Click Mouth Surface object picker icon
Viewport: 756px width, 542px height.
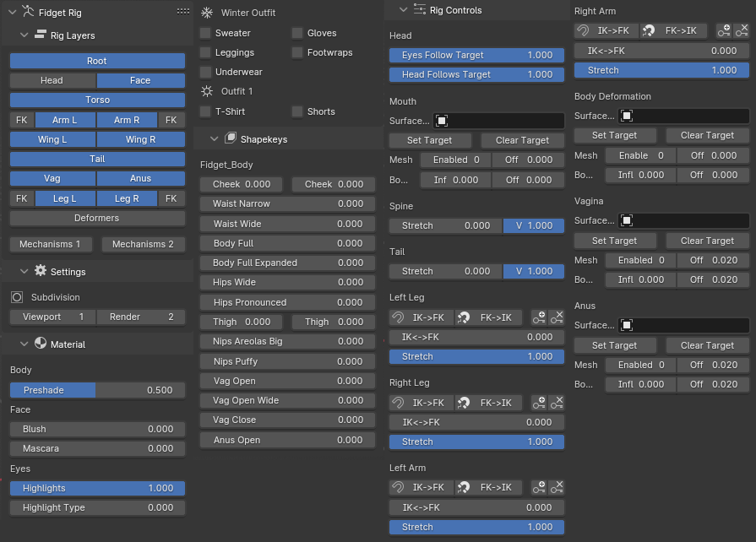point(442,121)
